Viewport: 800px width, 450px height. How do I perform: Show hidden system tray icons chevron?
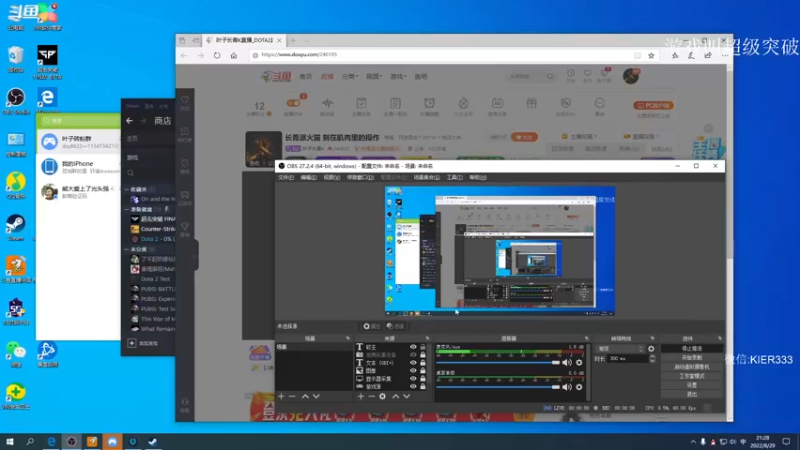pos(693,442)
